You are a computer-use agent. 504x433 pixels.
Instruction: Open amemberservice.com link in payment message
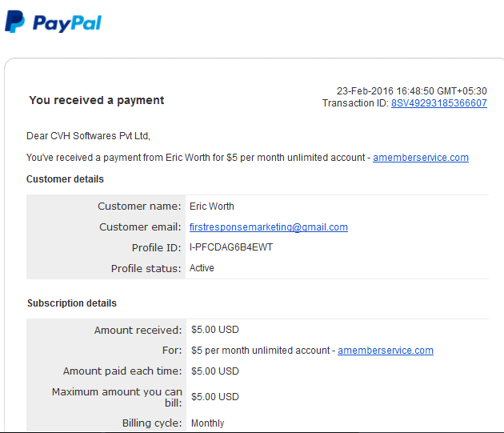tap(421, 158)
